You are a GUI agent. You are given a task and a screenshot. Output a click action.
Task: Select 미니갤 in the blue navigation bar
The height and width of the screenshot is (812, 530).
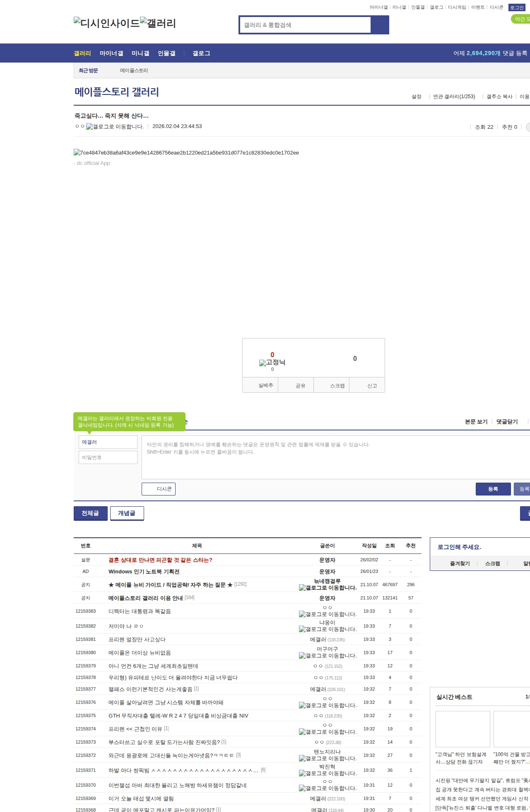coord(140,53)
